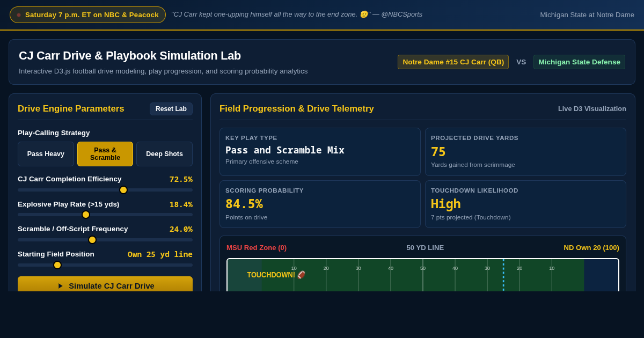Click the 50 yard marker on field
Viewport: 644px width, 338px height.
[423, 268]
